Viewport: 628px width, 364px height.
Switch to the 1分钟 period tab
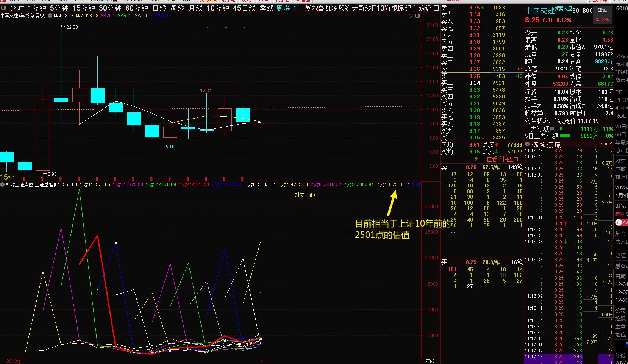pyautogui.click(x=37, y=8)
